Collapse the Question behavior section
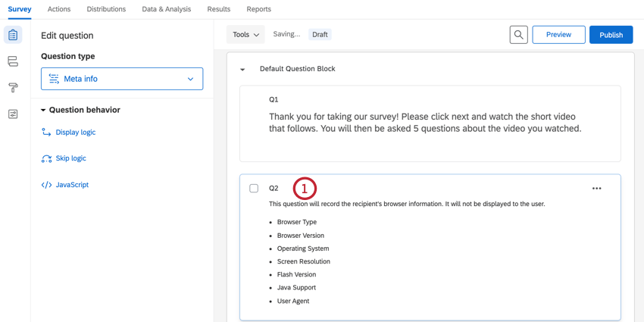Screen dimensions: 644x322 point(43,111)
